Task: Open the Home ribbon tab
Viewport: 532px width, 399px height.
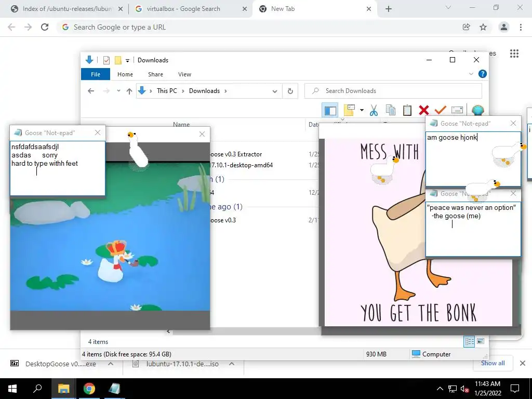Action: click(x=125, y=74)
